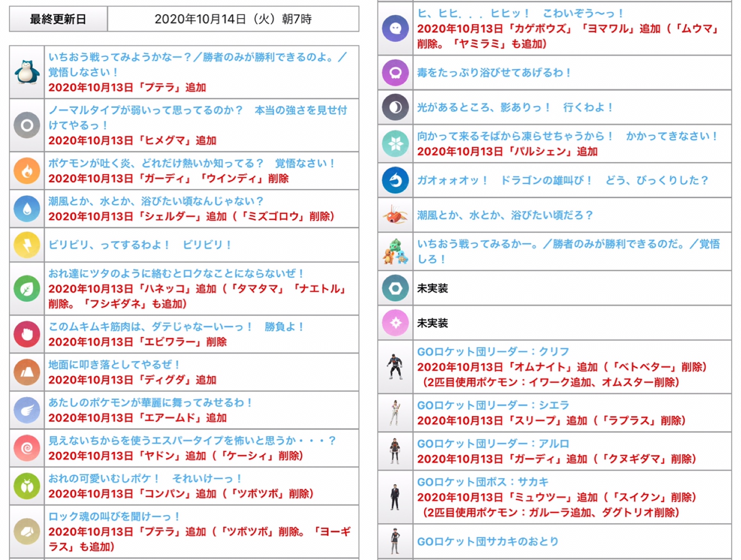Screen dimensions: 741x560
Task: Open link GOロケット団リーダー:シエラ
Action: (493, 405)
